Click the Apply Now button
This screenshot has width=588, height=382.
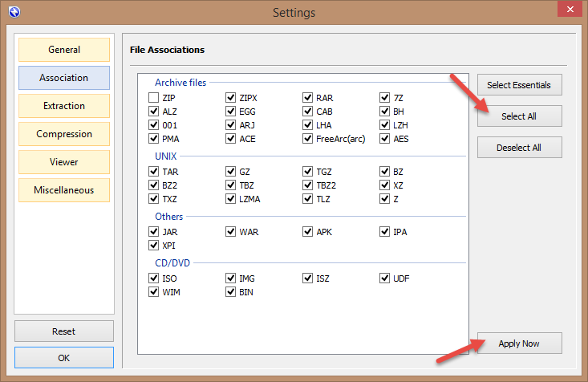519,343
